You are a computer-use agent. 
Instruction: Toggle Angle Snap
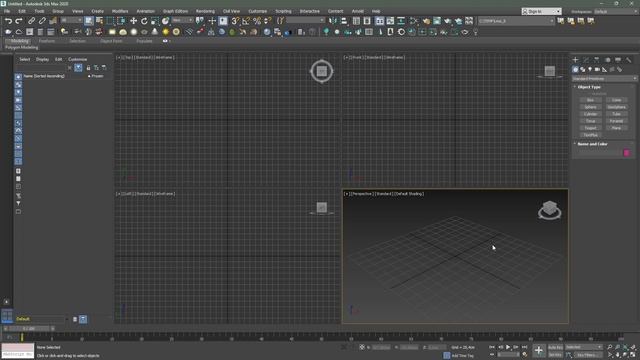pos(246,21)
